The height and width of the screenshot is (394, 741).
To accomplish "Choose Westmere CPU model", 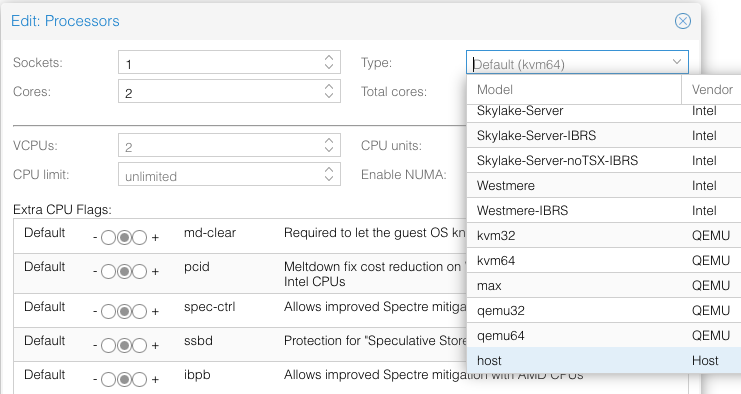I will pyautogui.click(x=604, y=186).
